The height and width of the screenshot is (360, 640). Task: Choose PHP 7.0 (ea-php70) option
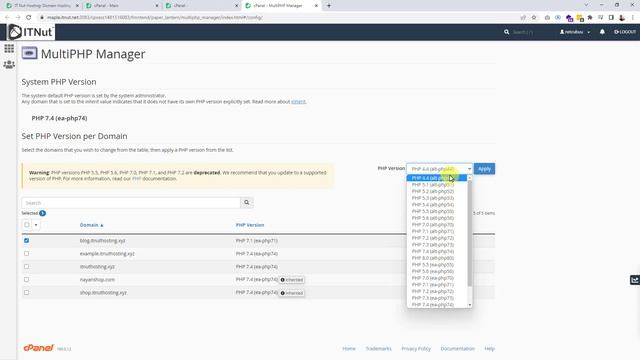click(x=437, y=278)
